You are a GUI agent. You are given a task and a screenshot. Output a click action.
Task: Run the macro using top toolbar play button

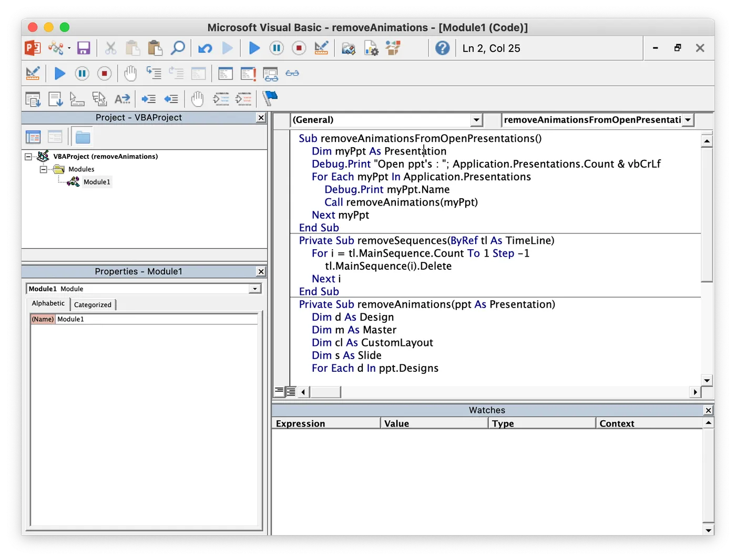pyautogui.click(x=254, y=48)
